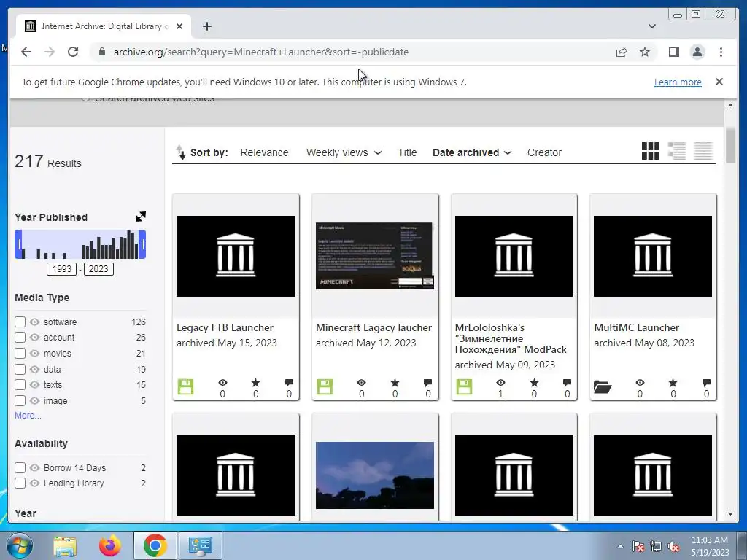747x560 pixels.
Task: Open Chrome three-dot menu
Action: pos(721,52)
